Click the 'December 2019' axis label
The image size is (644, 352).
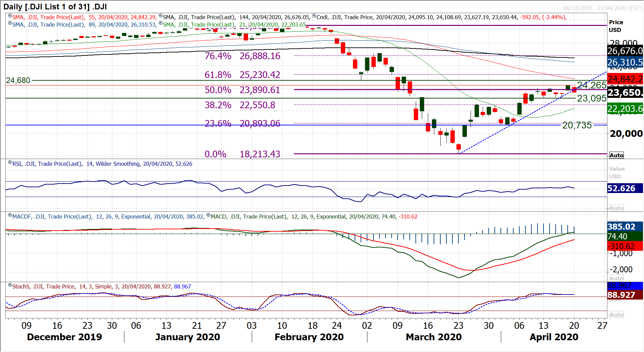pos(65,337)
